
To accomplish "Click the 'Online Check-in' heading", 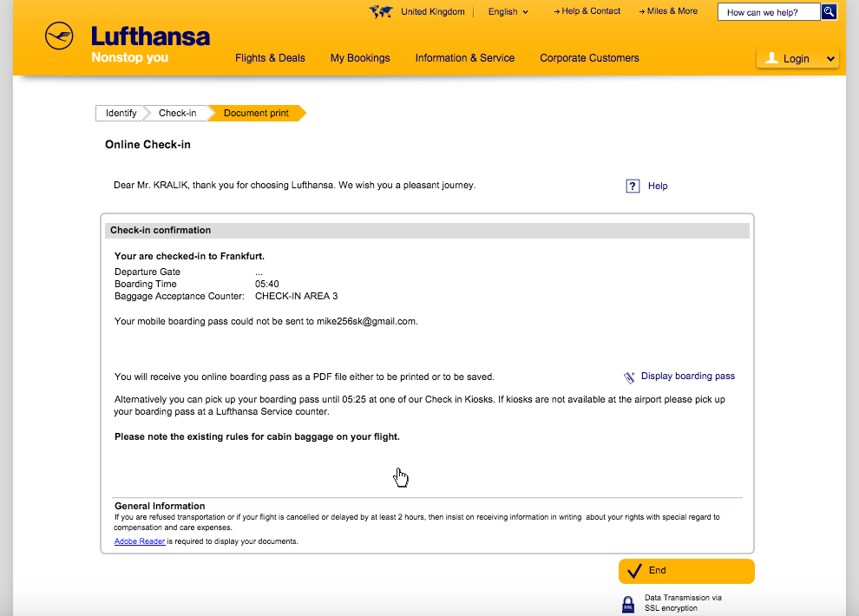I will tap(148, 145).
